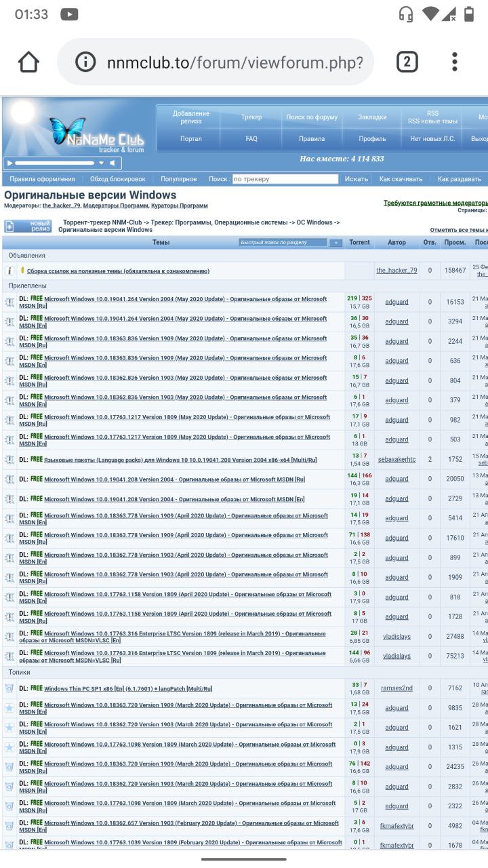The height and width of the screenshot is (868, 488).
Task: Open Добавление релиза menu item
Action: click(x=191, y=117)
